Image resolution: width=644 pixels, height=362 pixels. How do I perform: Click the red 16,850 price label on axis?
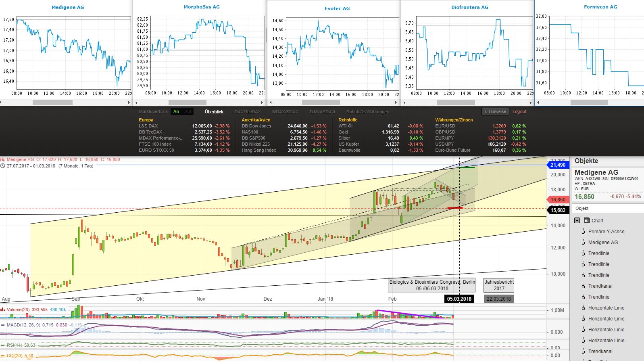point(558,199)
